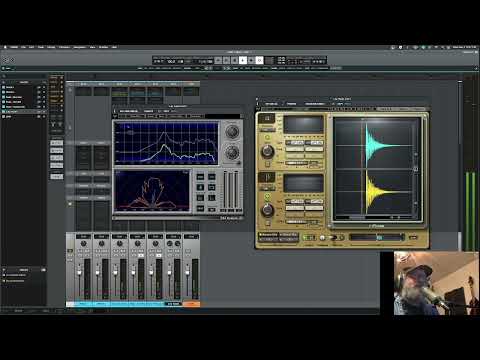The width and height of the screenshot is (480, 360).
Task: Click the stereo position display in PAZ Analyzer
Action: click(x=152, y=191)
